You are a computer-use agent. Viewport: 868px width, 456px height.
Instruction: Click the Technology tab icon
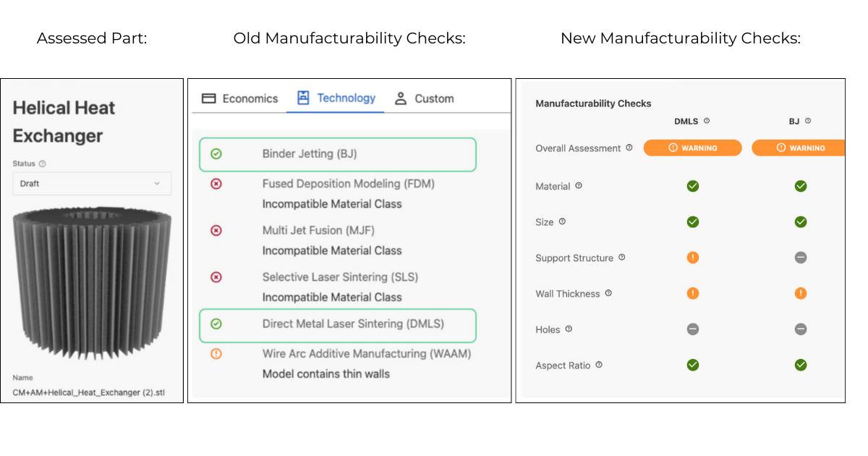point(303,98)
